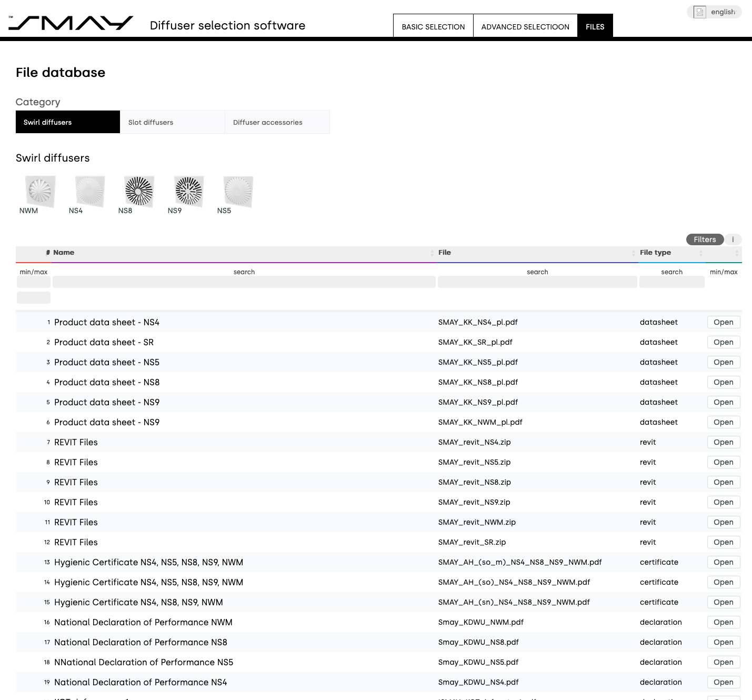Click the File search input field
Image resolution: width=752 pixels, height=700 pixels.
click(537, 282)
